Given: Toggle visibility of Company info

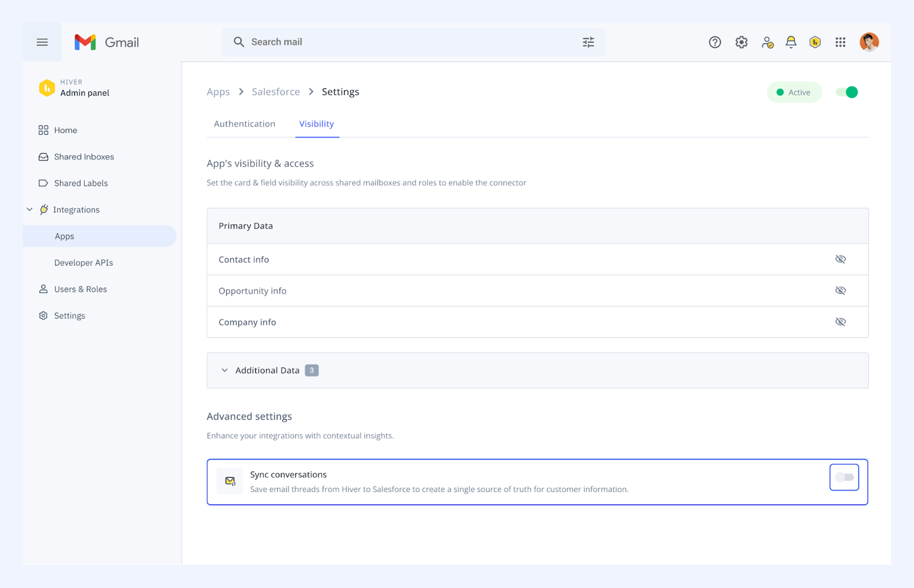Looking at the screenshot, I should 840,322.
